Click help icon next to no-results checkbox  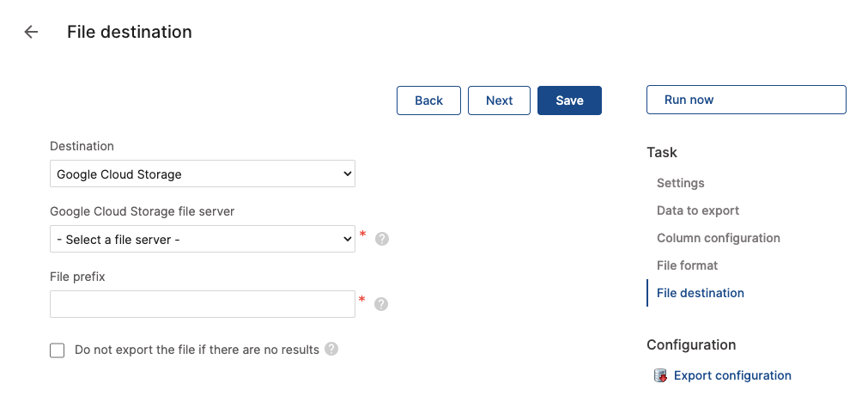pos(331,350)
